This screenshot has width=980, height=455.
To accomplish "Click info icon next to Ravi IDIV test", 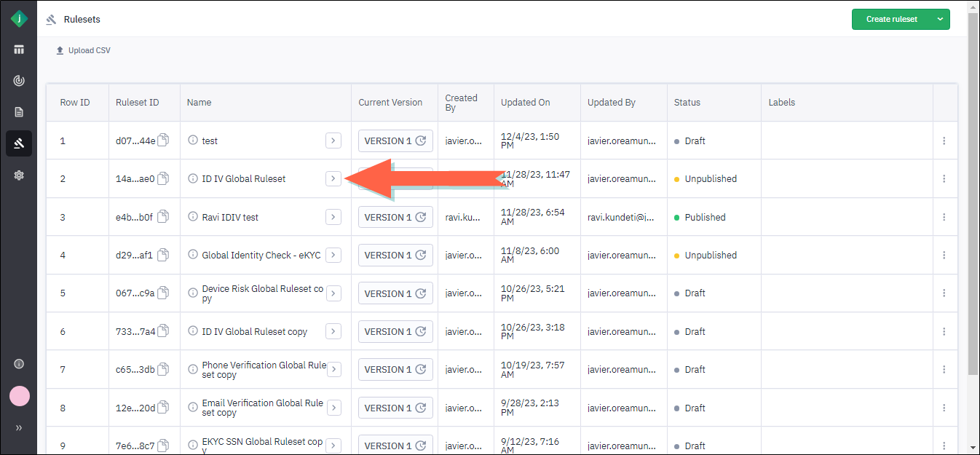I will [193, 217].
